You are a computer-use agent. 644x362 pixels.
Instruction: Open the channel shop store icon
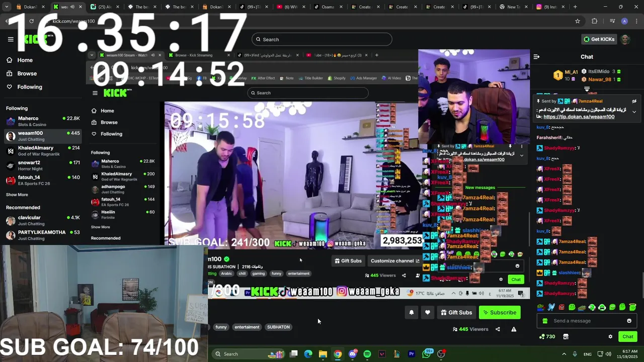click(566, 336)
